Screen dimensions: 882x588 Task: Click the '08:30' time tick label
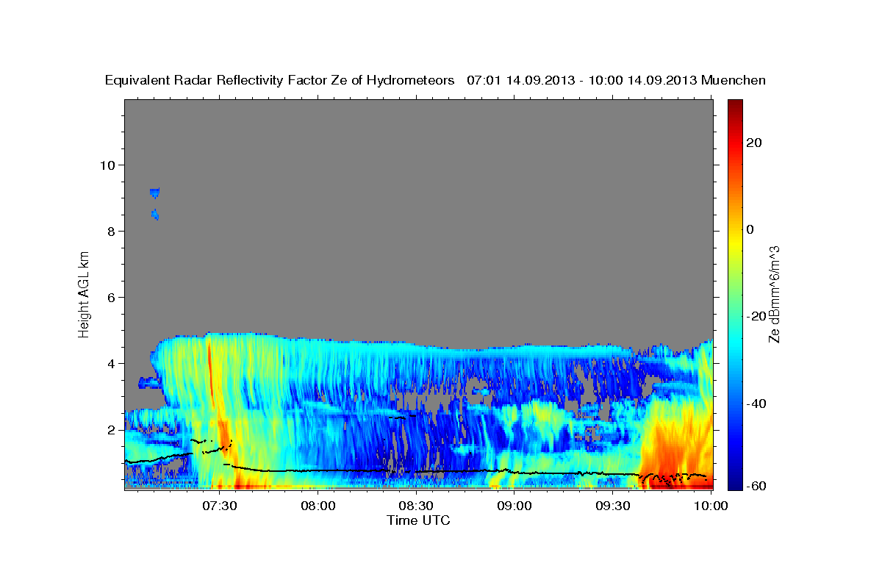pos(415,506)
